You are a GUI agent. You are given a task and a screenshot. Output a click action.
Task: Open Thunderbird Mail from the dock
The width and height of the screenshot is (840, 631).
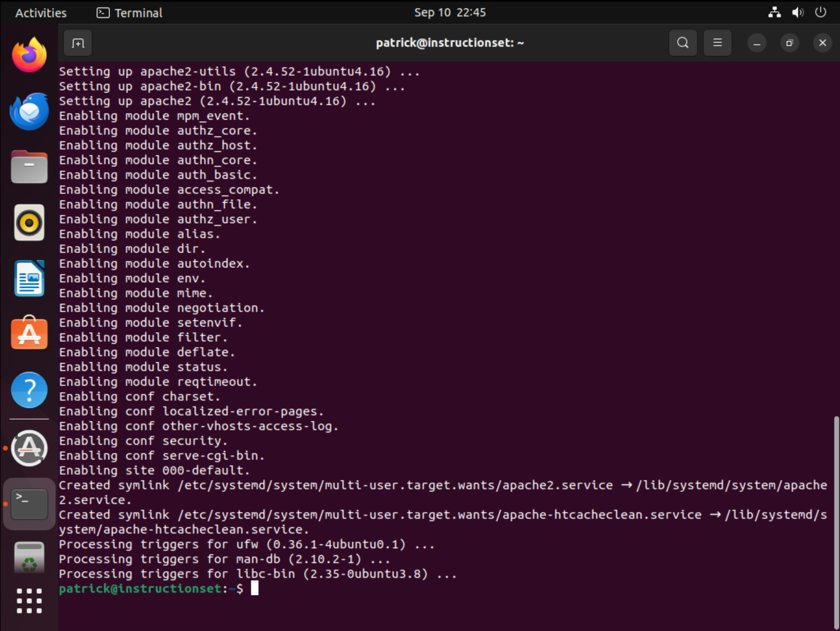tap(30, 112)
